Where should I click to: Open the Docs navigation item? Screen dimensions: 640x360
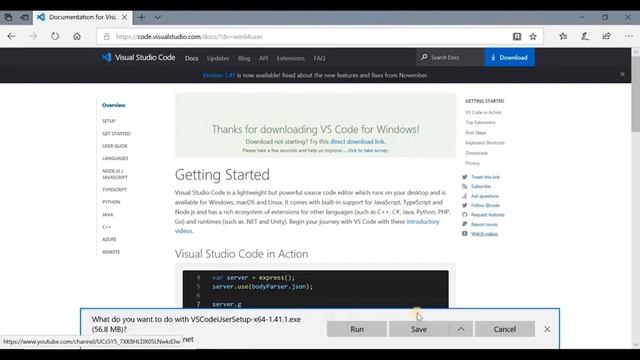tap(191, 58)
